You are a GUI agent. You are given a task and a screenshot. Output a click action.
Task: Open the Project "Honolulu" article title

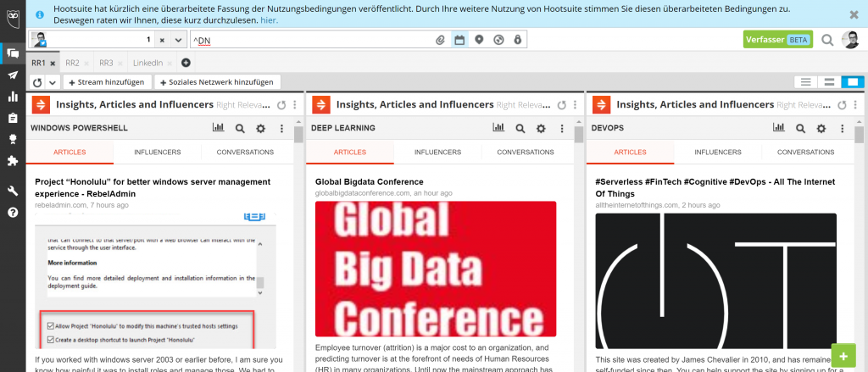click(x=153, y=187)
